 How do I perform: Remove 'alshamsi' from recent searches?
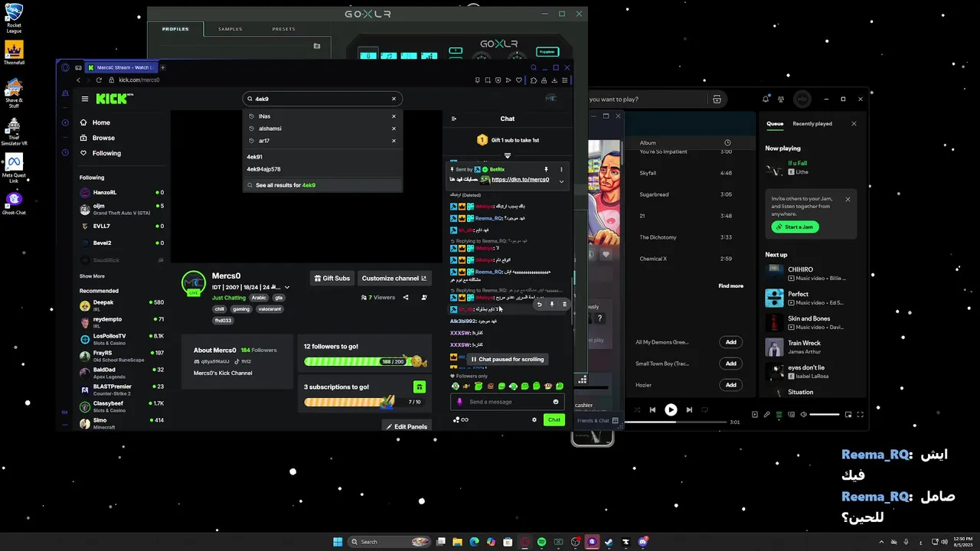tap(394, 129)
